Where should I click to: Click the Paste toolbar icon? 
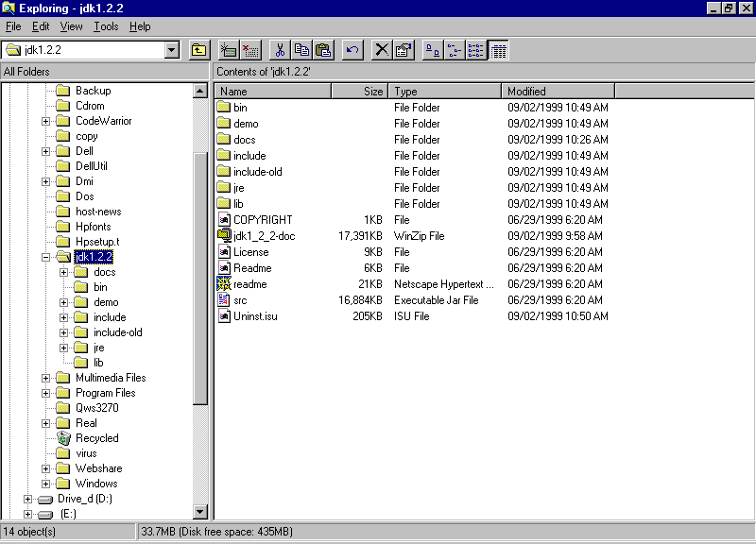point(322,49)
